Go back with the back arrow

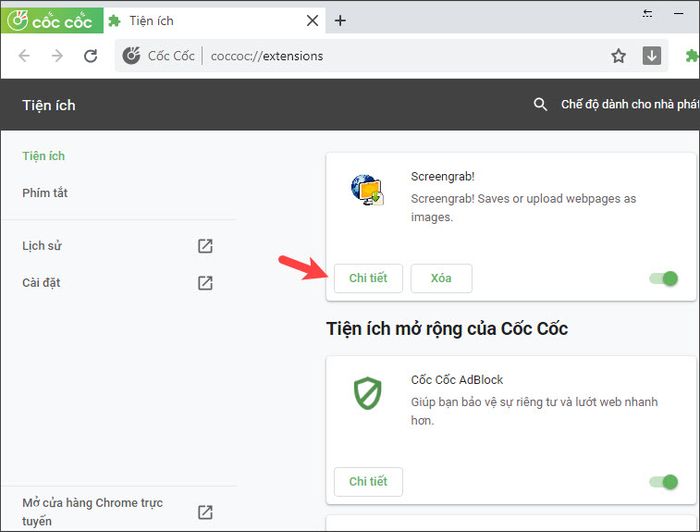[24, 56]
